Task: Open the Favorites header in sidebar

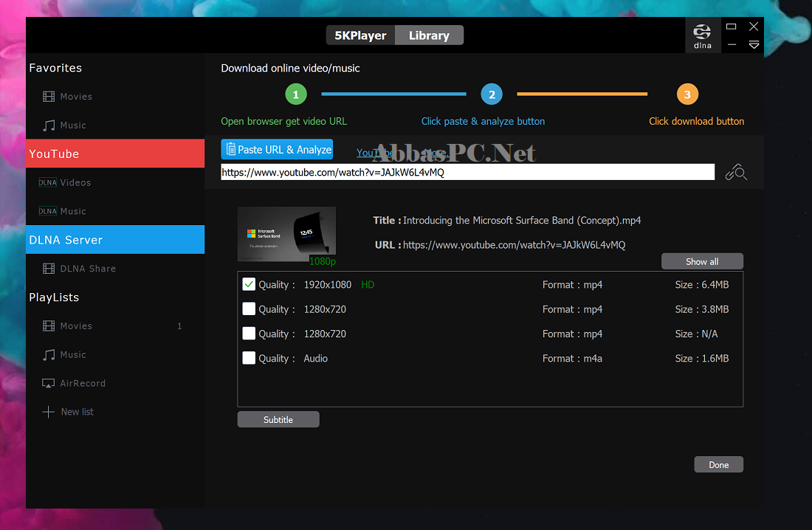Action: coord(55,68)
